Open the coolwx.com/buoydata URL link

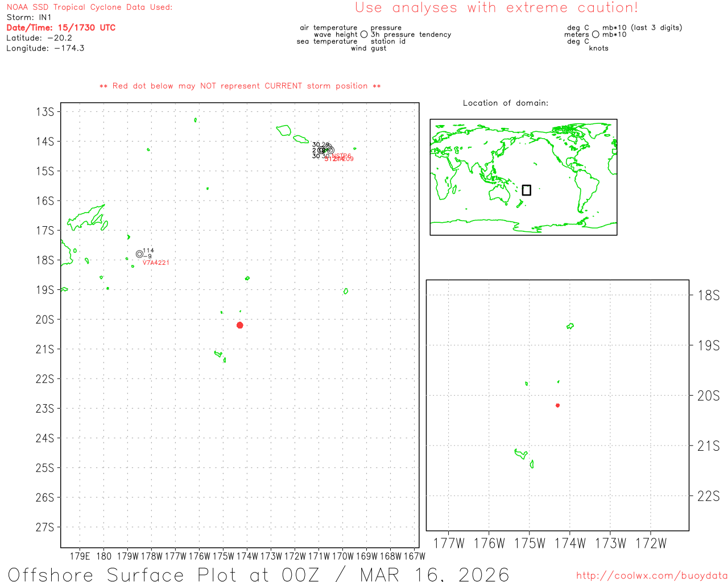(651, 576)
